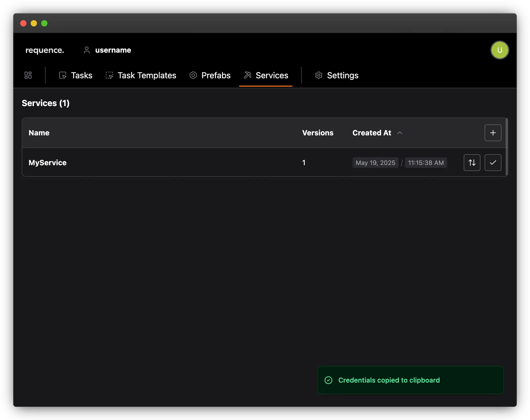The height and width of the screenshot is (420, 530).
Task: Click the table's vertical scrollbar
Action: 507,147
